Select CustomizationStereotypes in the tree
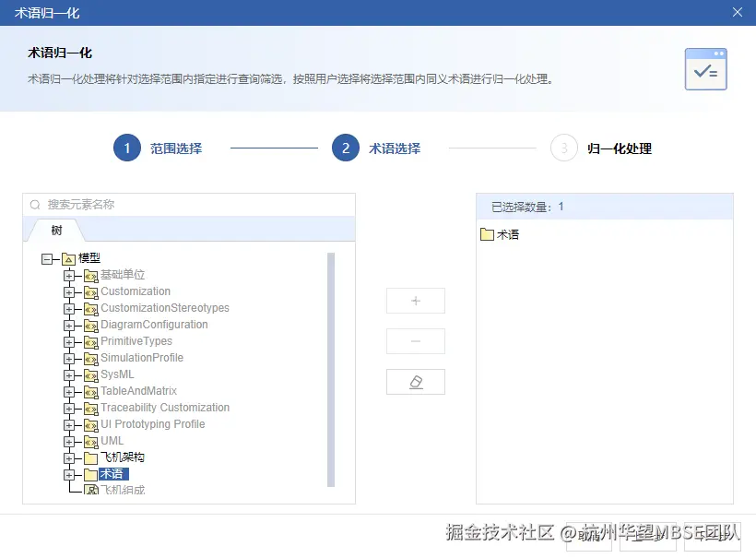This screenshot has height=558, width=756. tap(165, 308)
